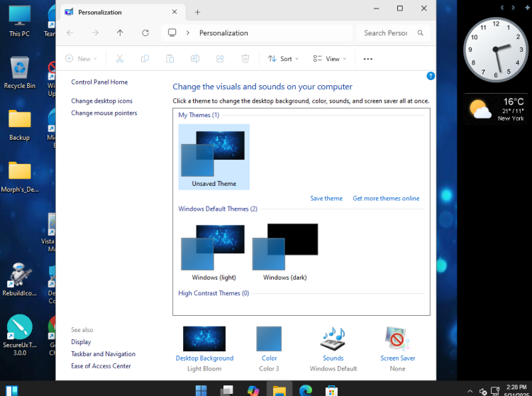Screen dimensions: 532x396
Task: Open the Windows Start button
Action: pyautogui.click(x=201, y=390)
